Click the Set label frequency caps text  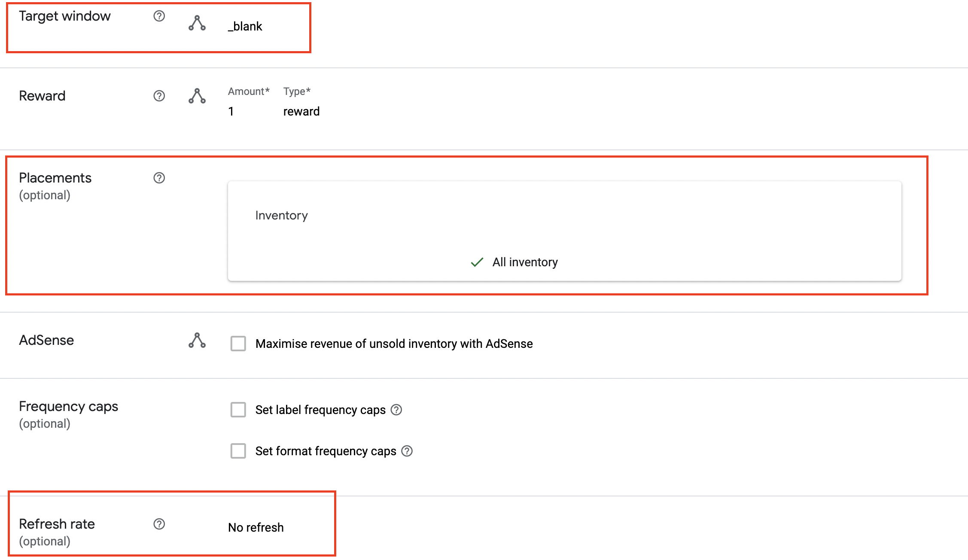point(320,410)
